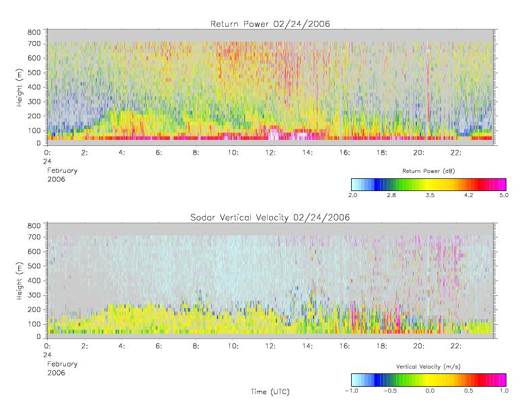Click the Return Power (dB) colorbar
This screenshot has width=532, height=411.
click(x=428, y=184)
